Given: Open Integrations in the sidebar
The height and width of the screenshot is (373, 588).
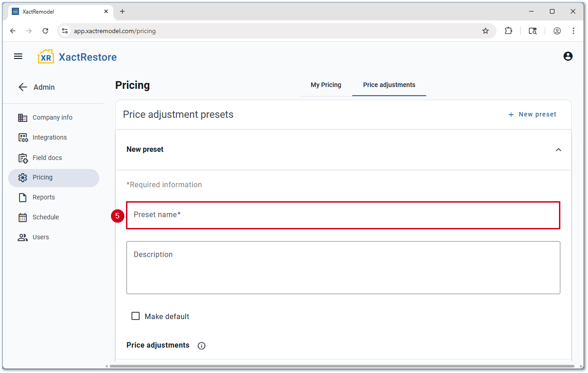Looking at the screenshot, I should (49, 137).
